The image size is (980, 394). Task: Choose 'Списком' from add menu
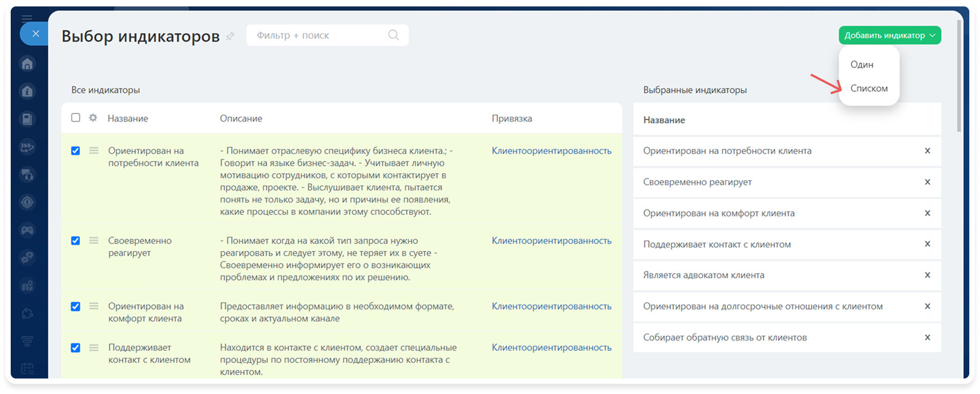click(869, 88)
